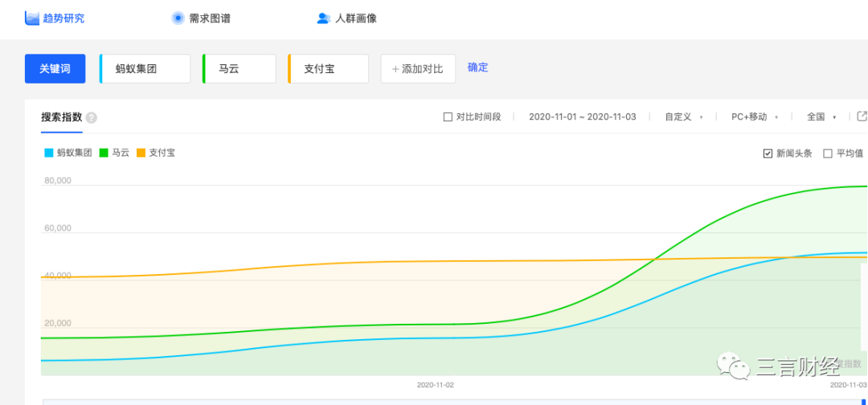
Task: Open the 趋势研究 trend research tab
Action: click(55, 18)
